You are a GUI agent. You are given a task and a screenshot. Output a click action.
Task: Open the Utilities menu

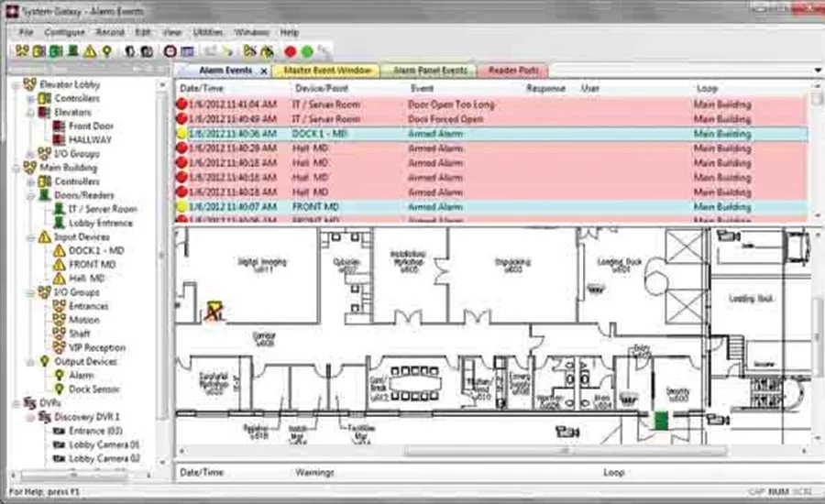click(x=207, y=33)
